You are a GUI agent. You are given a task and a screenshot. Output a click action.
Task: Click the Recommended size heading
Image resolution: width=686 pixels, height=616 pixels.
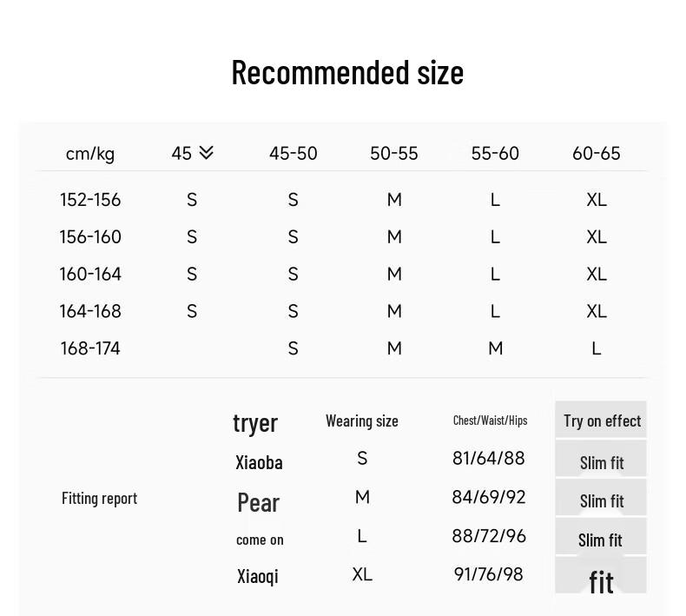click(347, 73)
